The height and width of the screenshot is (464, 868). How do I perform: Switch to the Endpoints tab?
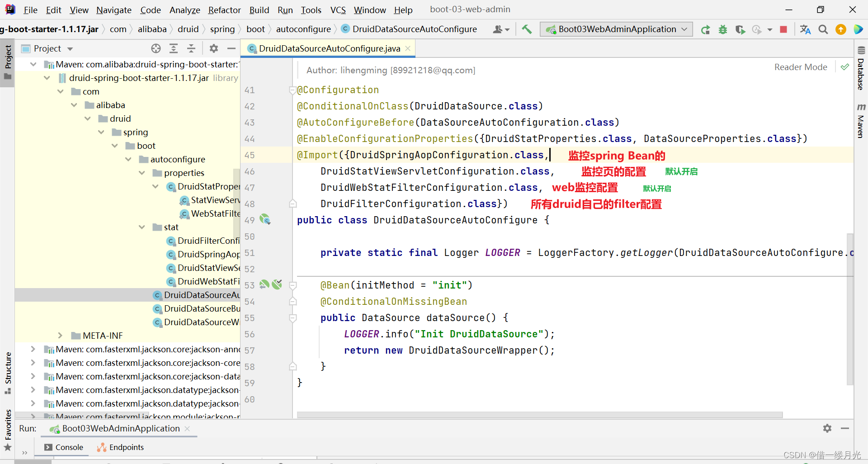pyautogui.click(x=121, y=447)
